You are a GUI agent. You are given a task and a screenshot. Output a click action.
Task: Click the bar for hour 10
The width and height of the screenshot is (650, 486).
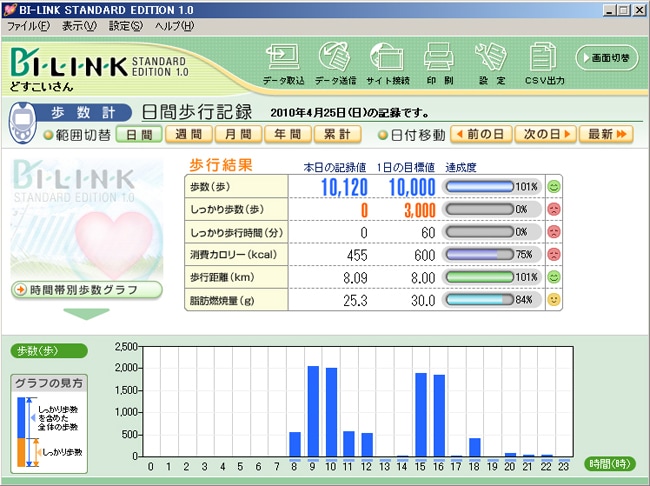coord(331,412)
